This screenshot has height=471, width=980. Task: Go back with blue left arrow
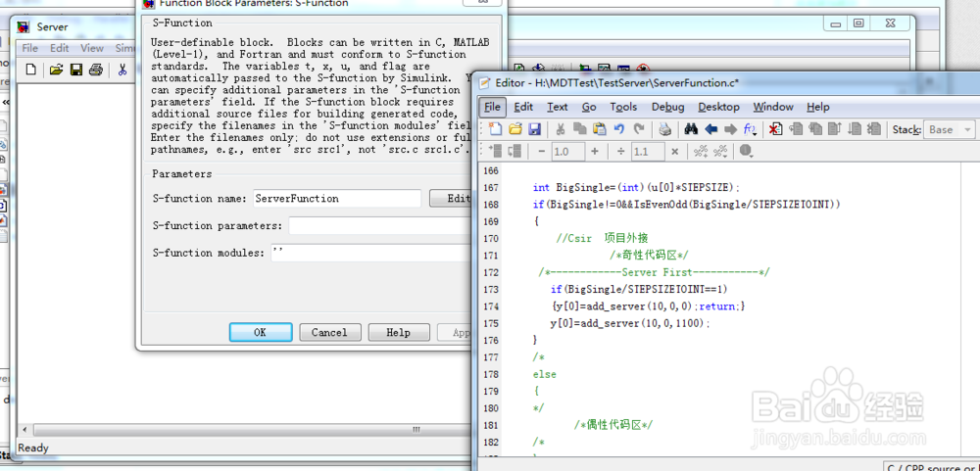(x=710, y=129)
